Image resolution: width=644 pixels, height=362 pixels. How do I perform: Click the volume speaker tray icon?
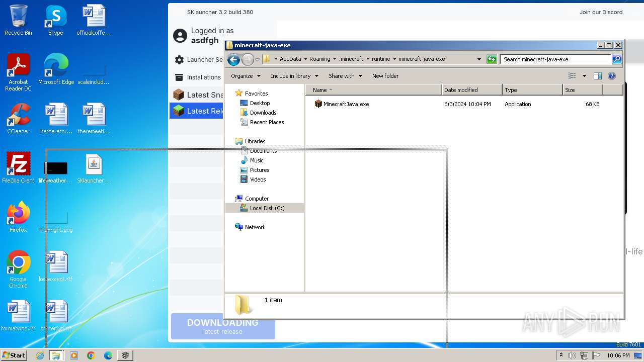tap(572, 355)
